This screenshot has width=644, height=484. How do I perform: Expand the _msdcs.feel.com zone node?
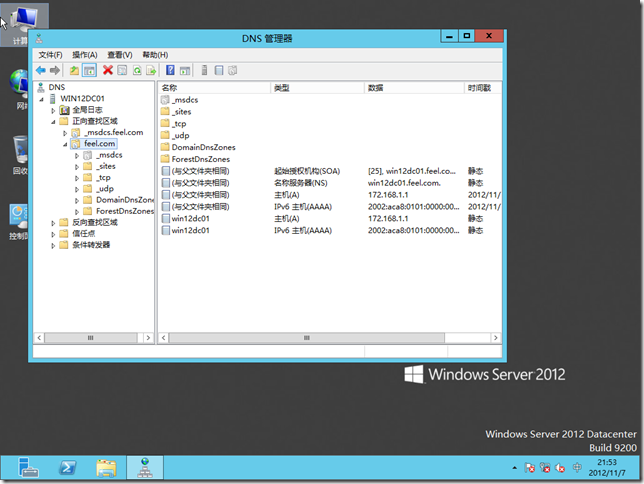tap(65, 133)
